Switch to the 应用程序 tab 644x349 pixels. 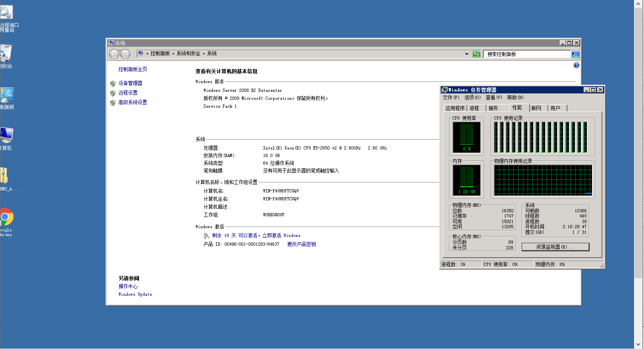click(455, 108)
